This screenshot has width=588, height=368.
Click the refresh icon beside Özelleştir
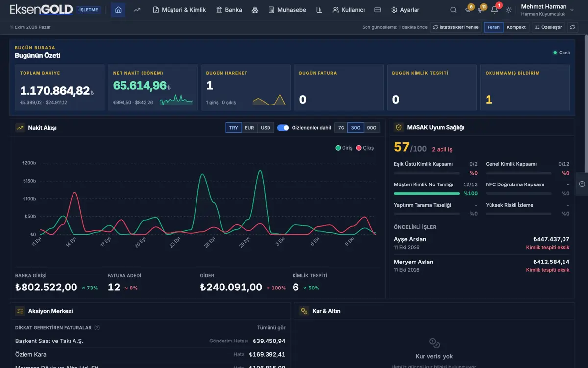click(x=572, y=27)
